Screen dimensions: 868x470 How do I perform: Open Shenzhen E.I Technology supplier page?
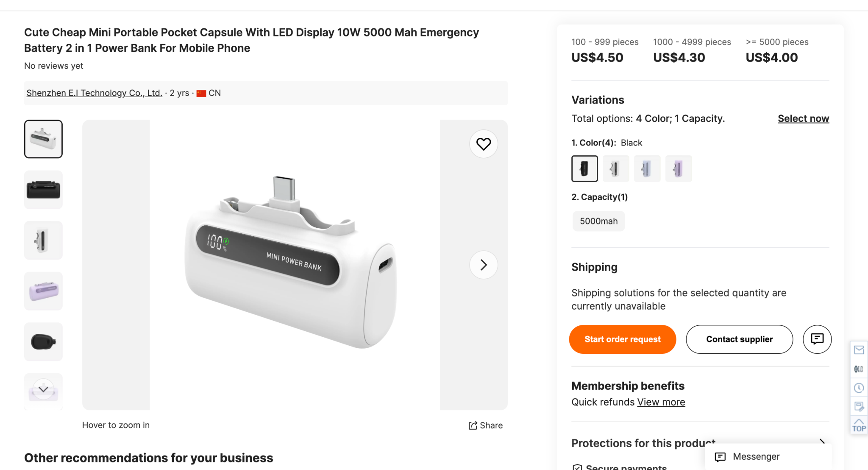[x=94, y=92]
